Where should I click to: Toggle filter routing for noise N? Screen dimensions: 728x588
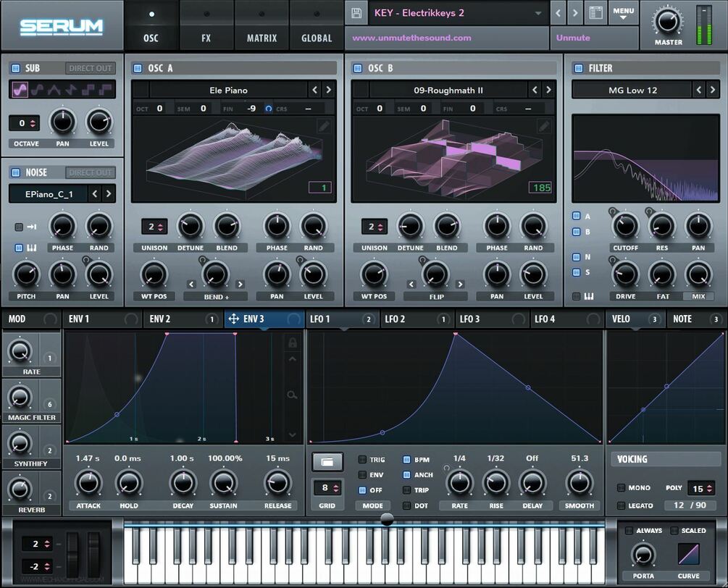pos(576,256)
